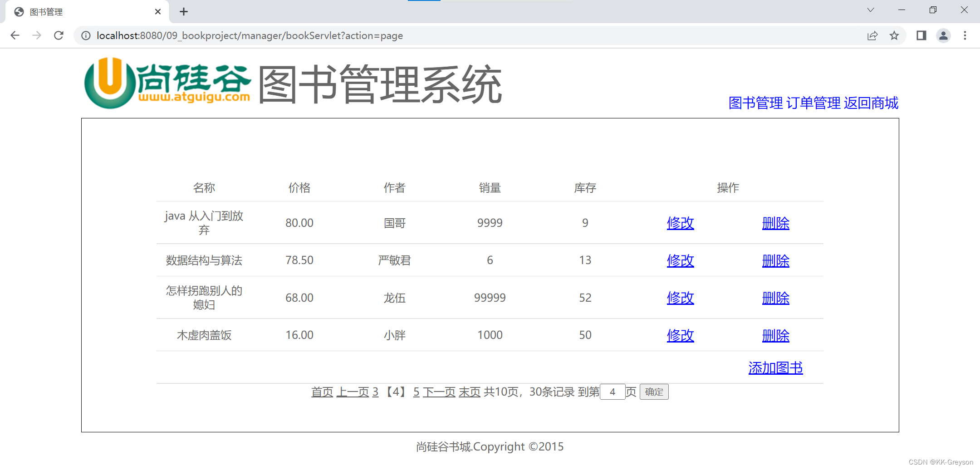Click 删除 for 数据结构与算法

point(776,260)
